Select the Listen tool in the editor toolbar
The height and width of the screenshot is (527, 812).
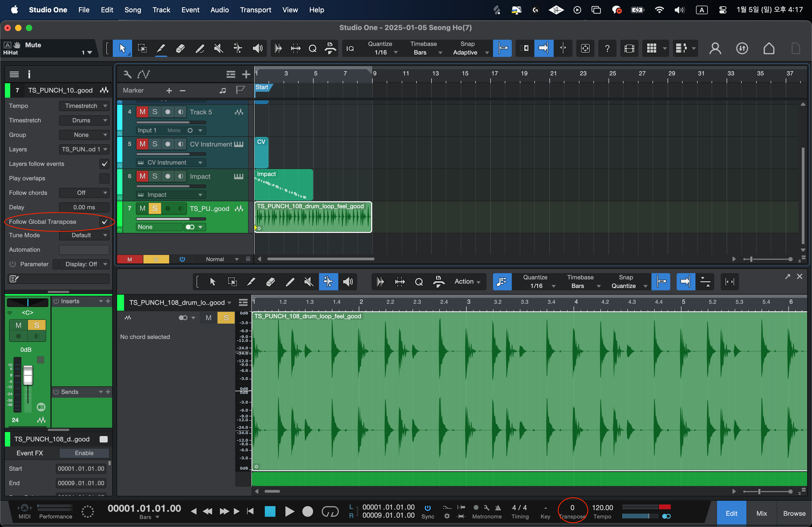coord(348,281)
